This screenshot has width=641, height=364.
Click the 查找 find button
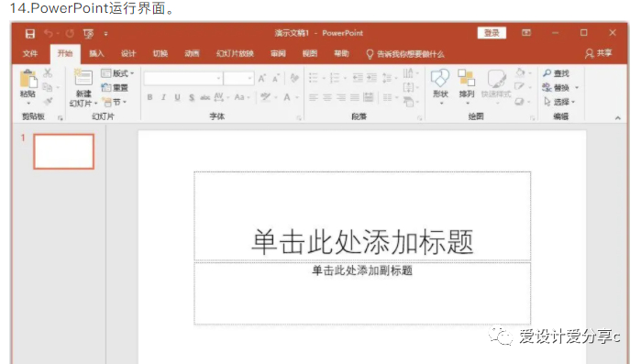tap(556, 73)
